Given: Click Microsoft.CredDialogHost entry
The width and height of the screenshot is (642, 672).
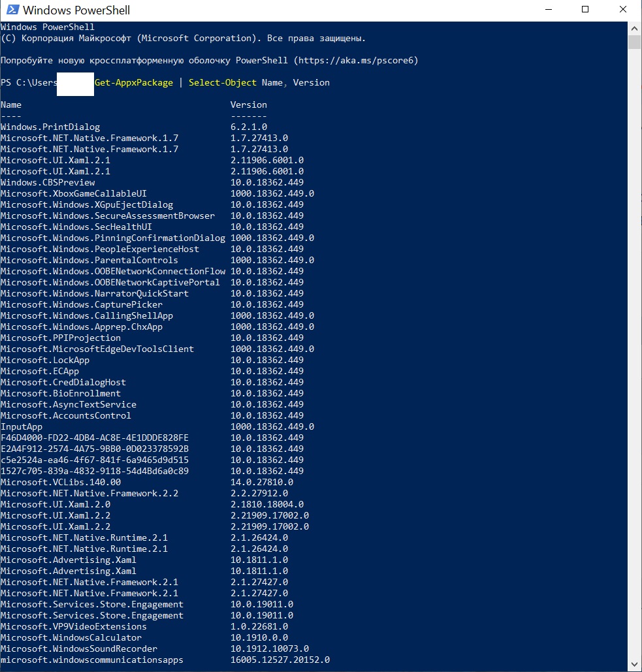Looking at the screenshot, I should 63,383.
